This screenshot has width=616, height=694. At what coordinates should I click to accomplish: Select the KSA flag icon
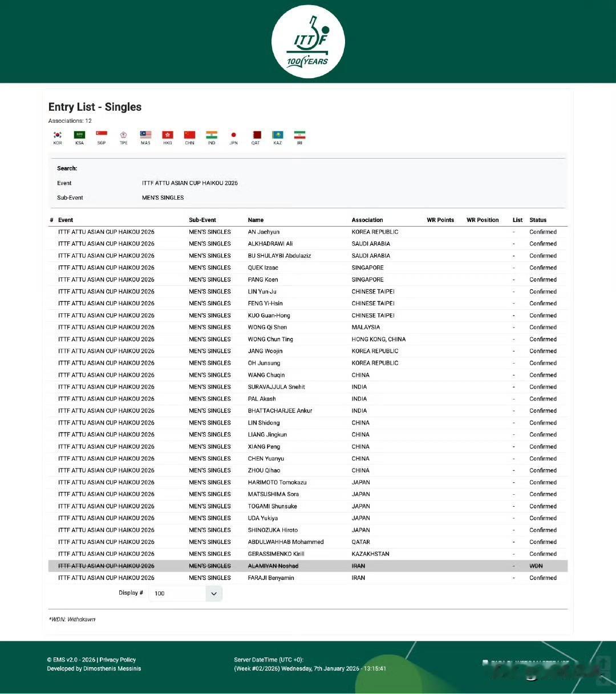[x=79, y=135]
